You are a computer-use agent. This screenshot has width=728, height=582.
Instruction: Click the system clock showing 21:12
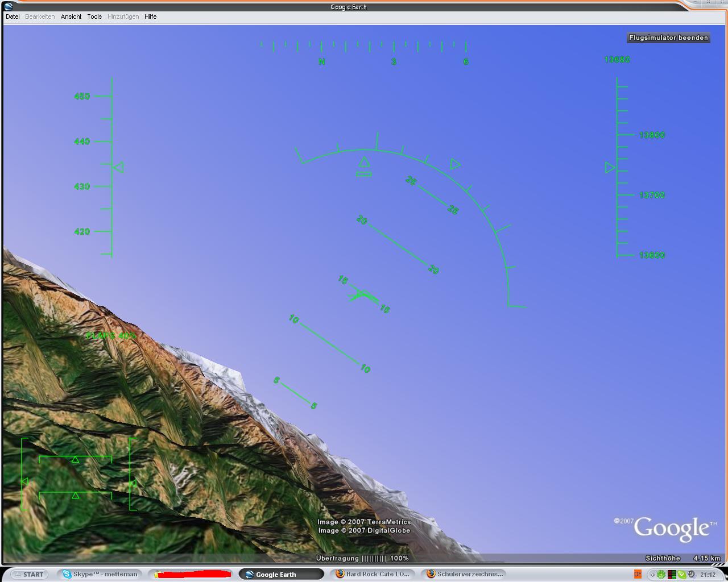pyautogui.click(x=708, y=574)
